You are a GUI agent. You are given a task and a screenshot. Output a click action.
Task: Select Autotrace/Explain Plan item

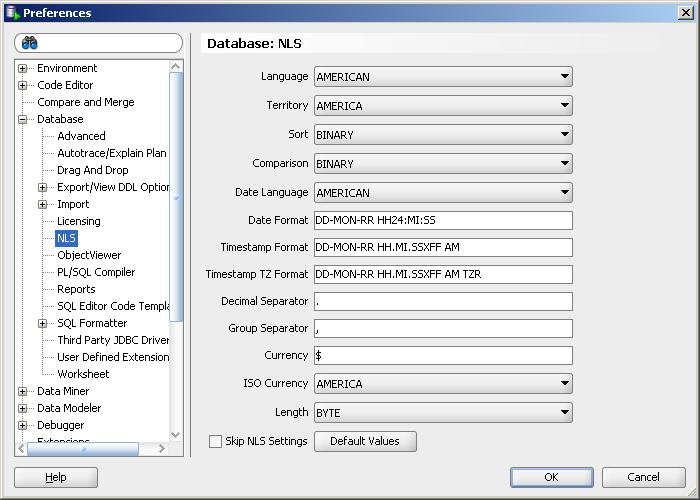click(112, 153)
